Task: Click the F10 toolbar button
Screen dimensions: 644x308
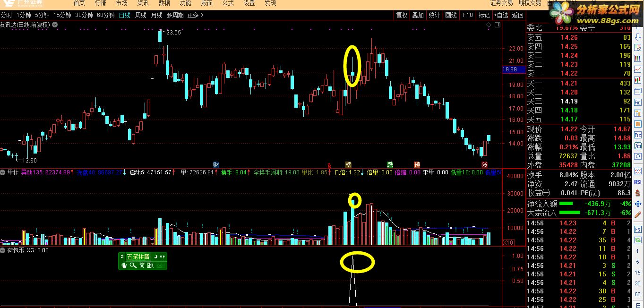Action: (468, 15)
